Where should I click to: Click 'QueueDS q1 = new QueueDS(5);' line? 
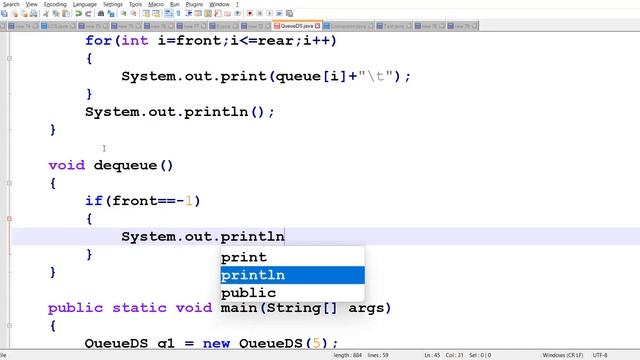tap(211, 343)
